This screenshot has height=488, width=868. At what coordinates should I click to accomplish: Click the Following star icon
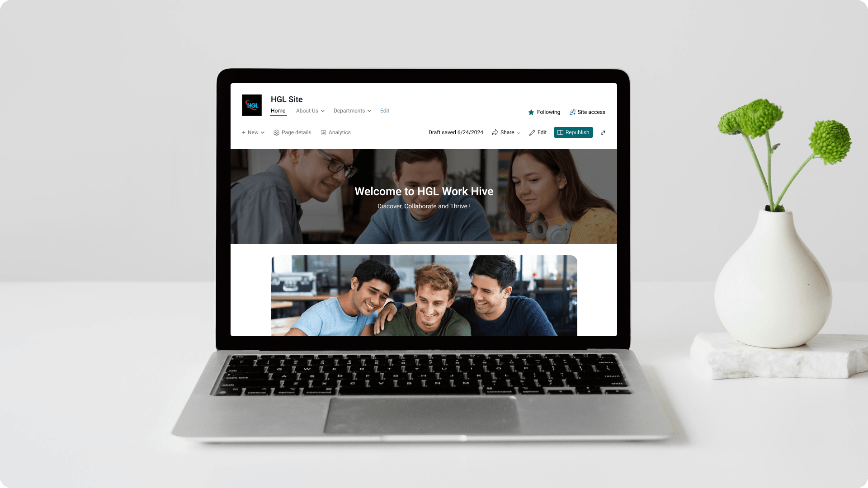tap(531, 112)
